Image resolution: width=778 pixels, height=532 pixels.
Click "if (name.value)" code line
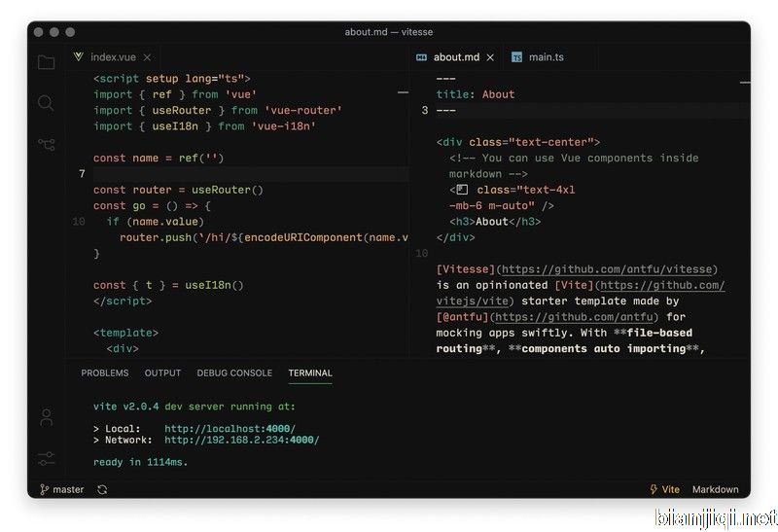pyautogui.click(x=155, y=222)
